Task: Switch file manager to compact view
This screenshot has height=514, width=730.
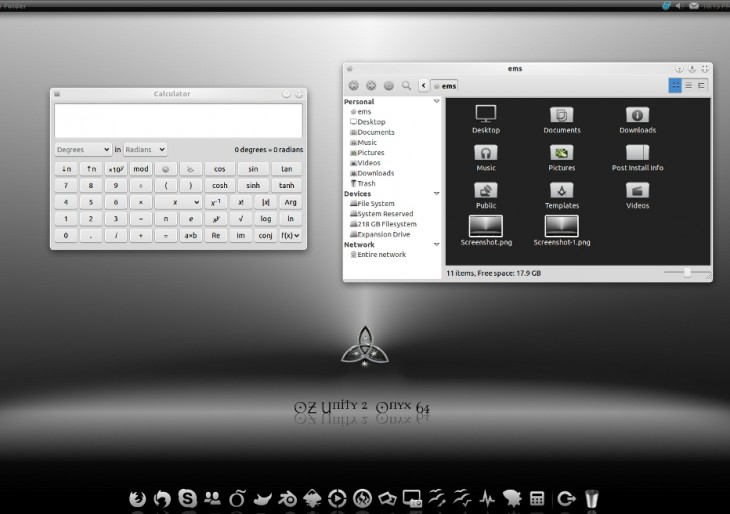Action: [x=701, y=86]
